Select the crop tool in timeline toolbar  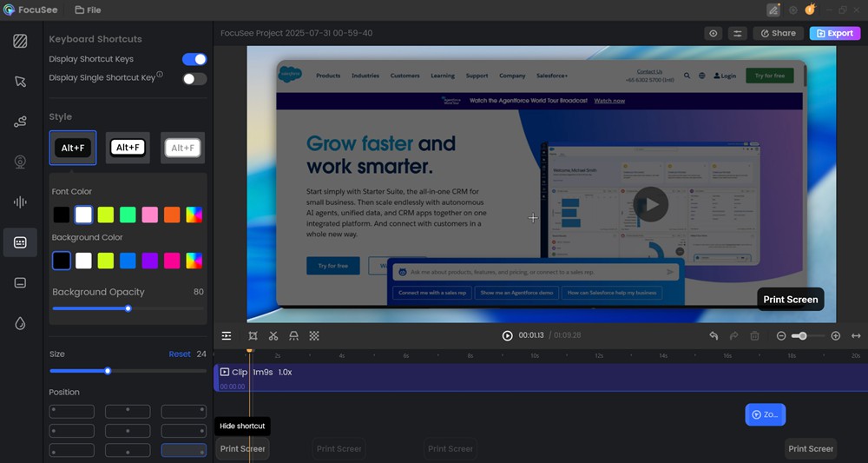[x=253, y=335]
